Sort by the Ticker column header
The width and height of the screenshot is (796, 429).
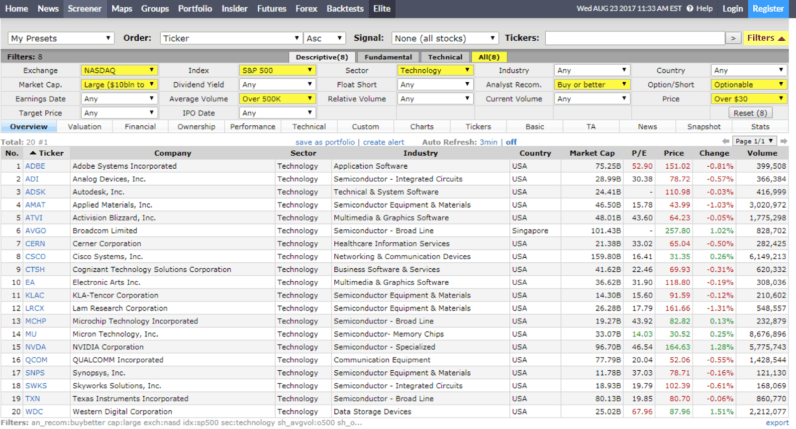point(47,153)
